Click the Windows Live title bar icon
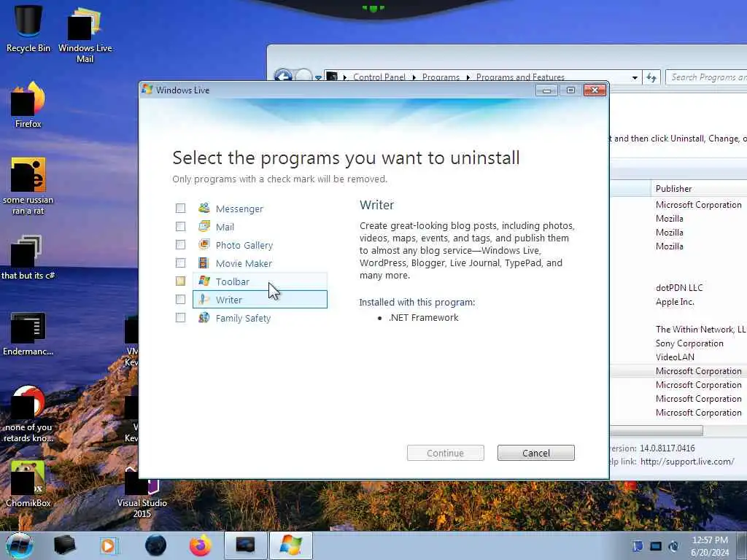 click(x=147, y=90)
